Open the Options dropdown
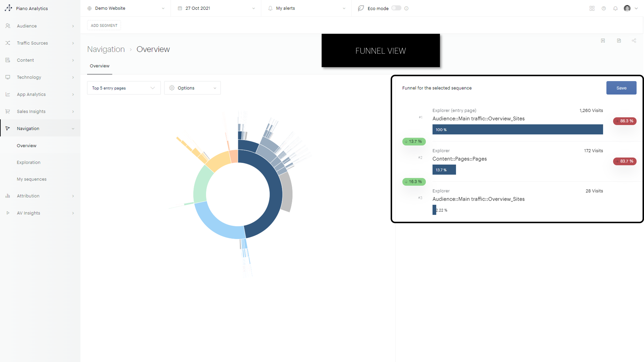 (192, 88)
